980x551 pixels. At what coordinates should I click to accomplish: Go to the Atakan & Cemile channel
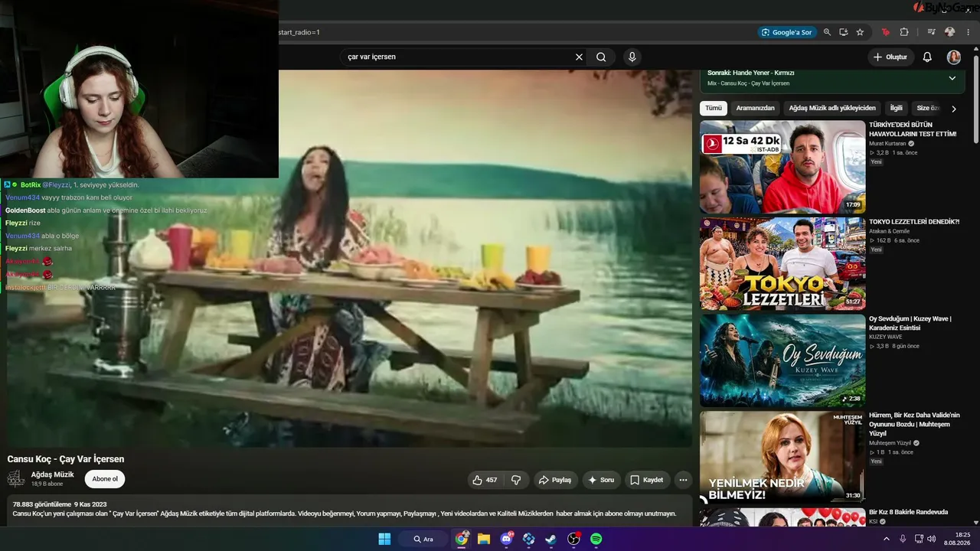tap(889, 231)
